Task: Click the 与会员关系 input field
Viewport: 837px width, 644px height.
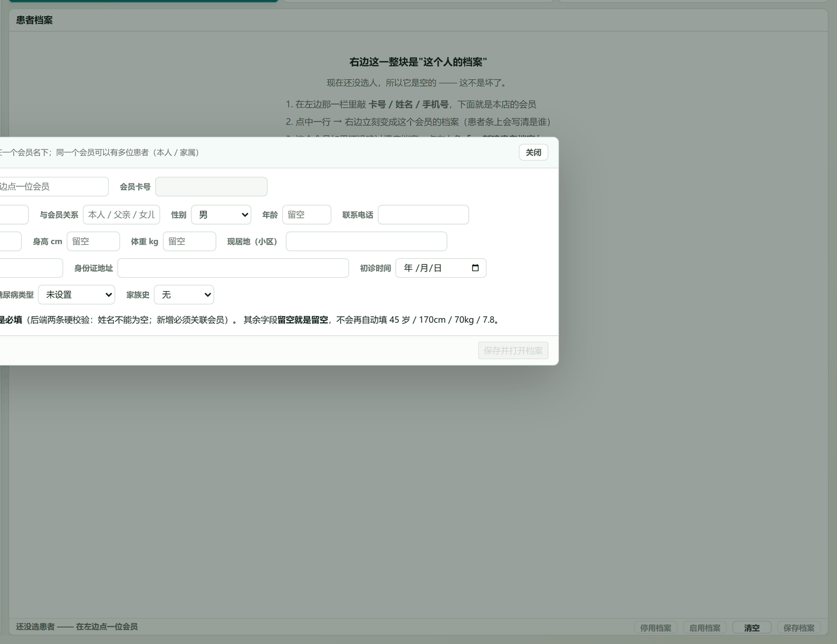Action: point(122,215)
